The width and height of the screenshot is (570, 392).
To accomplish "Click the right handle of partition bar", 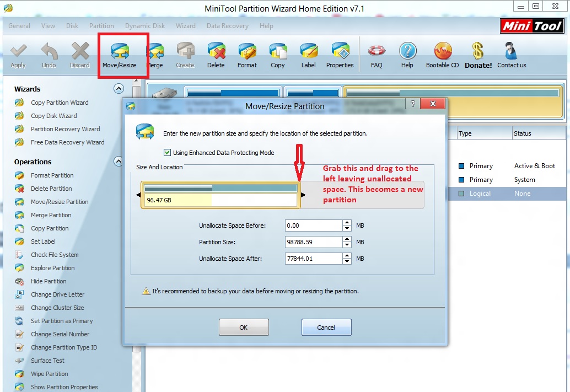I will pos(303,195).
